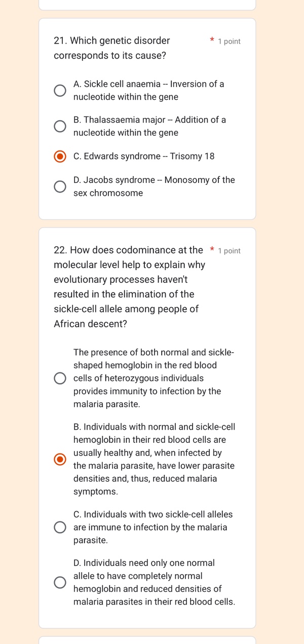This screenshot has width=304, height=644.
Task: Select Thalassaemia major answer in question 21
Action: (x=60, y=126)
